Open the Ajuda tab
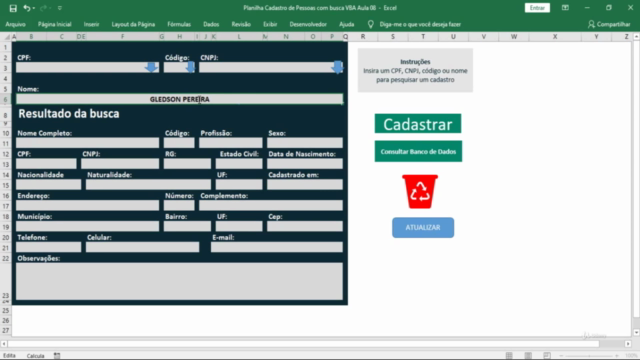The height and width of the screenshot is (360, 640). point(347,24)
